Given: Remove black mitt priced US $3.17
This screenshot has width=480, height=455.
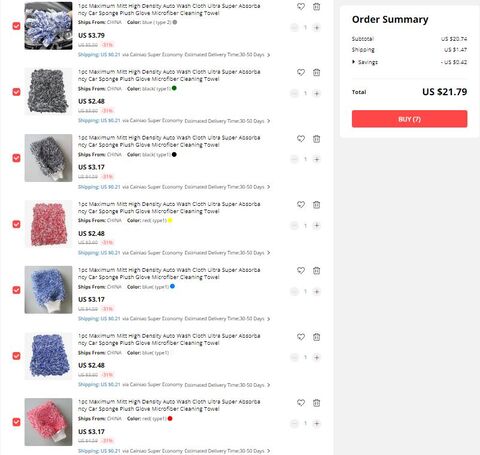Looking at the screenshot, I should [x=317, y=139].
